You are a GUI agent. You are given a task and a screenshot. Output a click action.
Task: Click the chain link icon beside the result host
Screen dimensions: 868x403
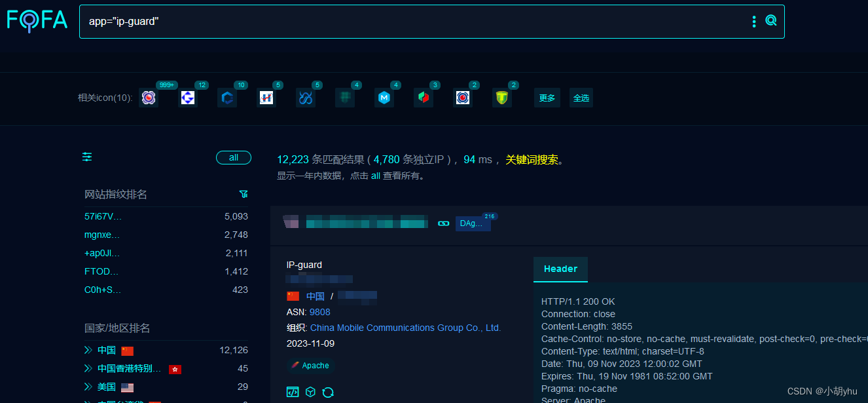[x=444, y=223]
